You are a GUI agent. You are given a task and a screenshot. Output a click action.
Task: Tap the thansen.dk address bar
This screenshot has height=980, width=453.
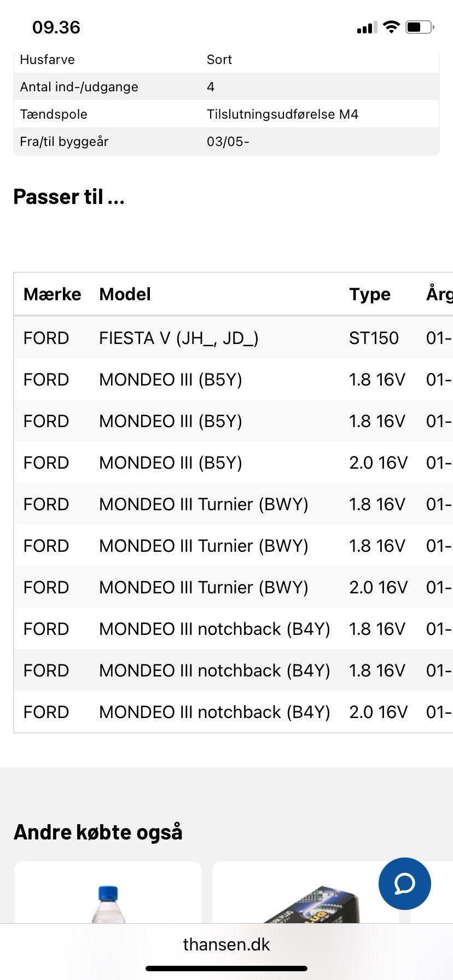(x=226, y=944)
